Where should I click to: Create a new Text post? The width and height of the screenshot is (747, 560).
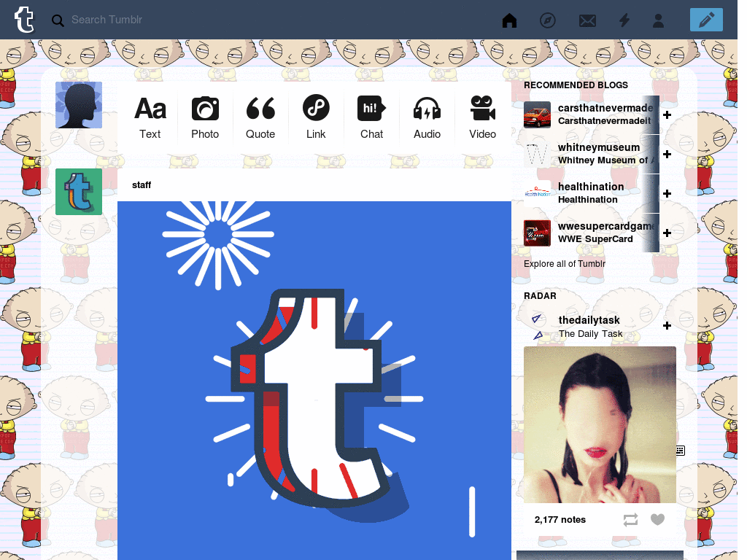150,117
